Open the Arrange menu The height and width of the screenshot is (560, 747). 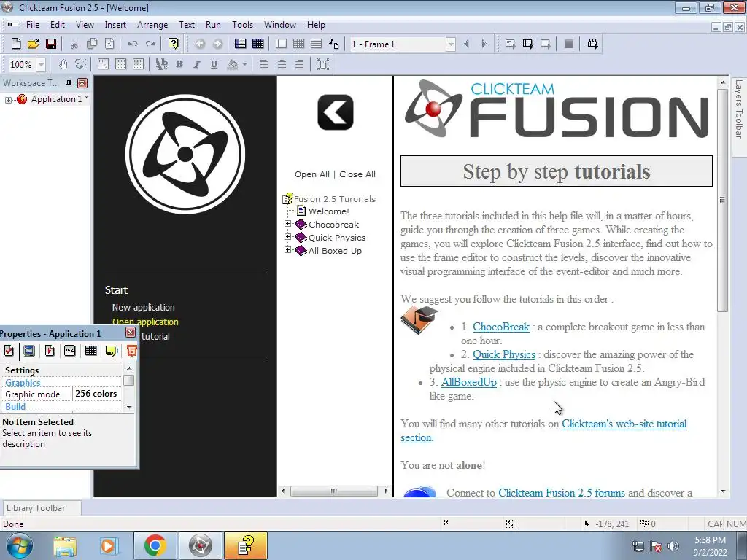pyautogui.click(x=152, y=25)
